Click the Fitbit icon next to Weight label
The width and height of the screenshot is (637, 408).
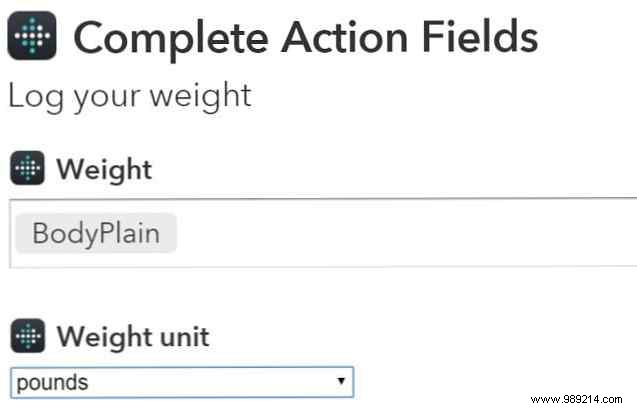(x=27, y=169)
